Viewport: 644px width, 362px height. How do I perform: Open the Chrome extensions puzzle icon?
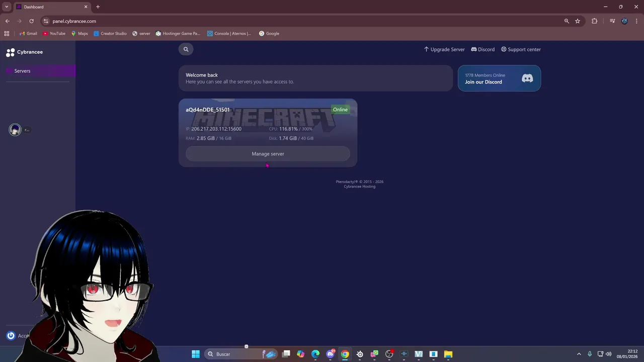point(594,21)
